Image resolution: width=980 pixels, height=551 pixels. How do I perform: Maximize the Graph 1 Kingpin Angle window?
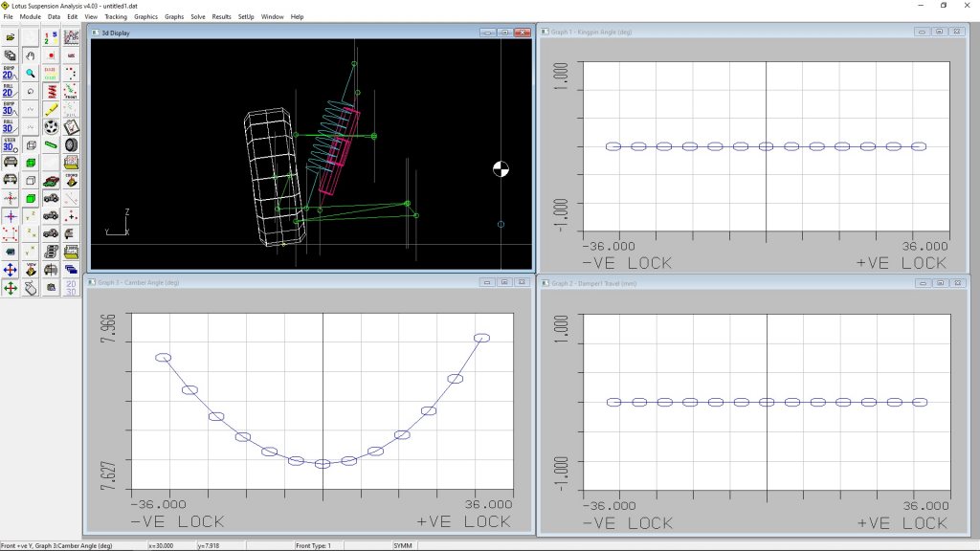point(939,32)
